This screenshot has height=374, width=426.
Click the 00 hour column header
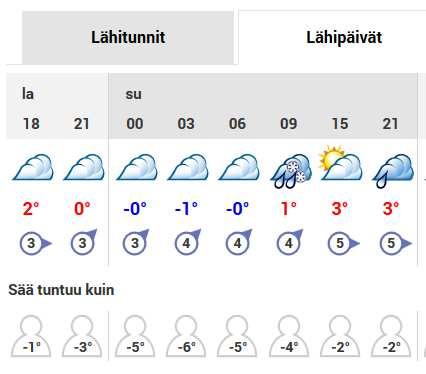tap(135, 124)
